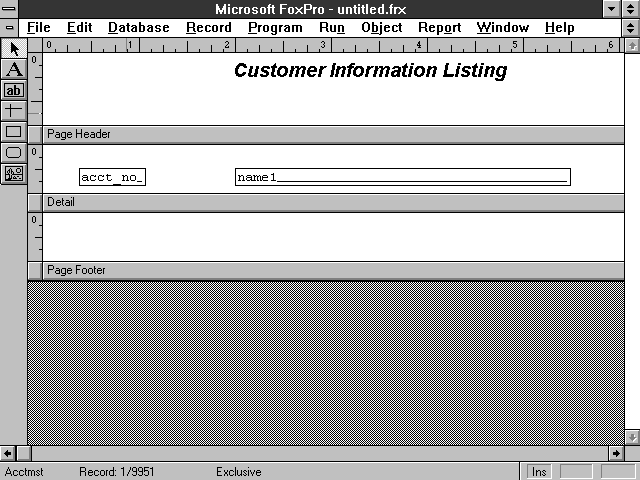This screenshot has width=640, height=480.
Task: Pick the Line drawing tool
Action: pos(13,110)
